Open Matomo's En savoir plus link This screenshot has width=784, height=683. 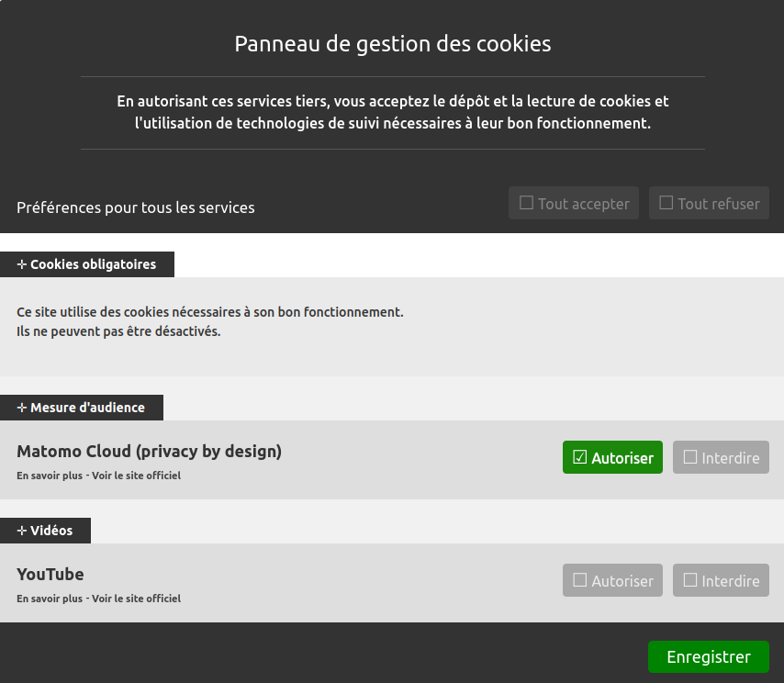point(50,476)
